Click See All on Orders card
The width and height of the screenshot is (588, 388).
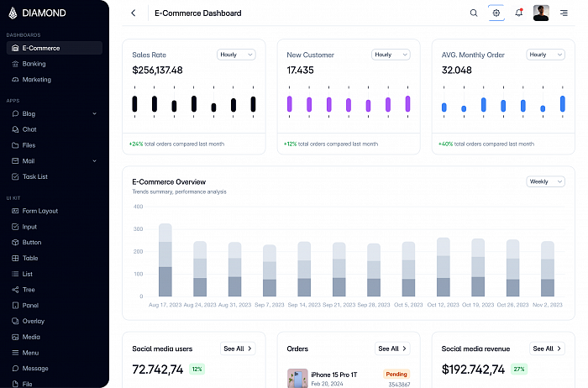click(392, 349)
